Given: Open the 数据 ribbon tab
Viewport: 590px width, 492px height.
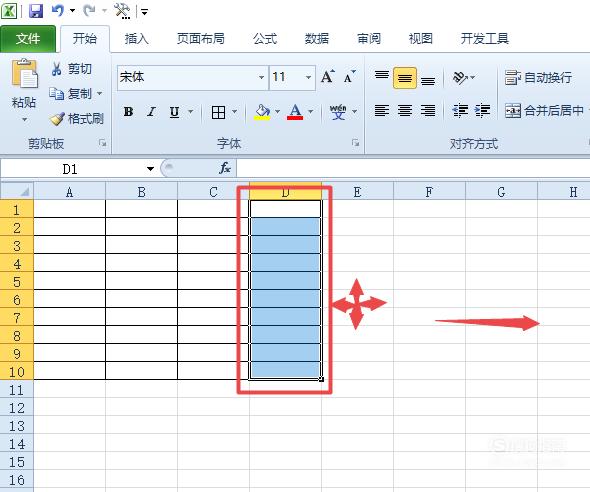Looking at the screenshot, I should [x=317, y=38].
